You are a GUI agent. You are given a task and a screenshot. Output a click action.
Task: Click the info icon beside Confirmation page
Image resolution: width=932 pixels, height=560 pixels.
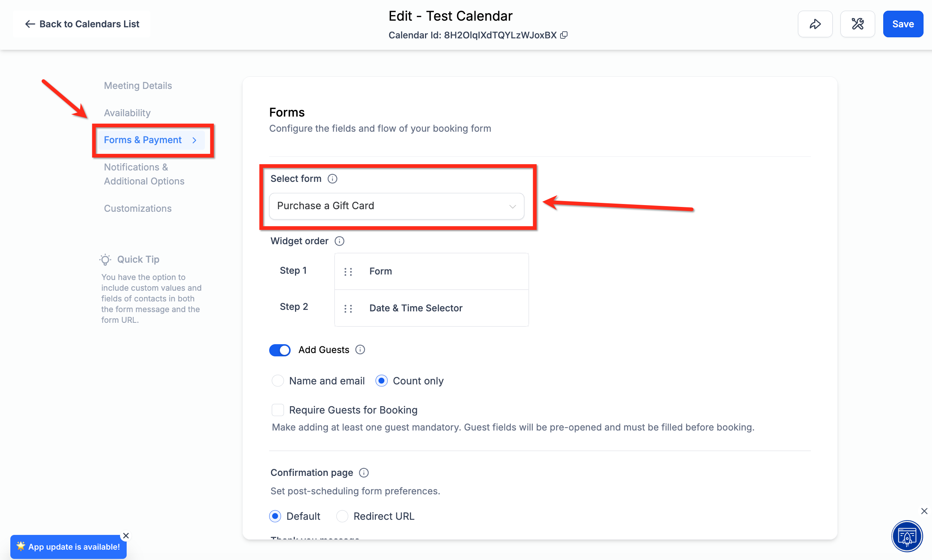363,473
